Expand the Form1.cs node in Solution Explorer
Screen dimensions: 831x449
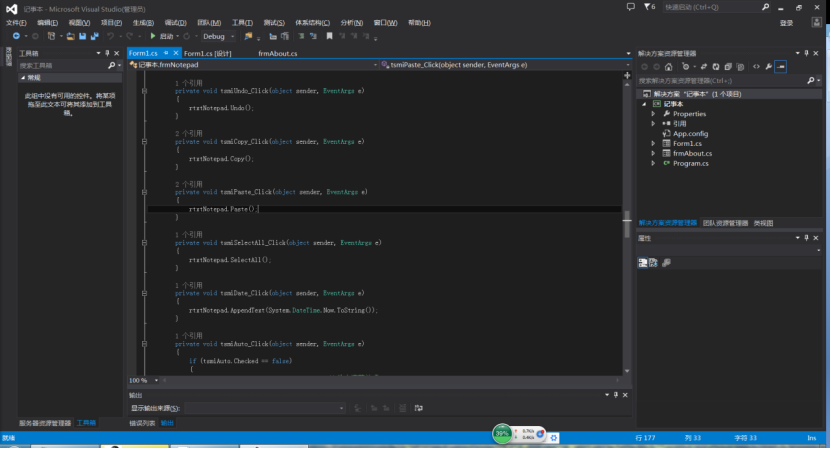[x=653, y=144]
